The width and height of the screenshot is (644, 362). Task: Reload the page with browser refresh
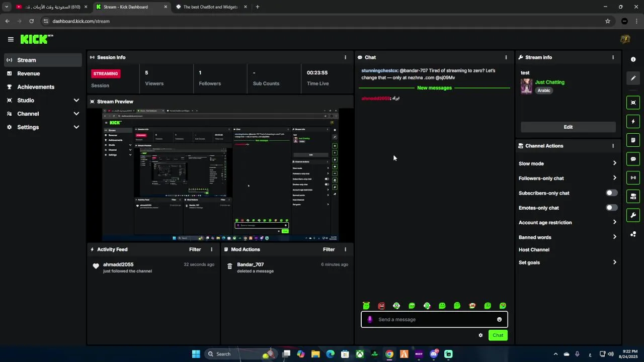click(31, 21)
